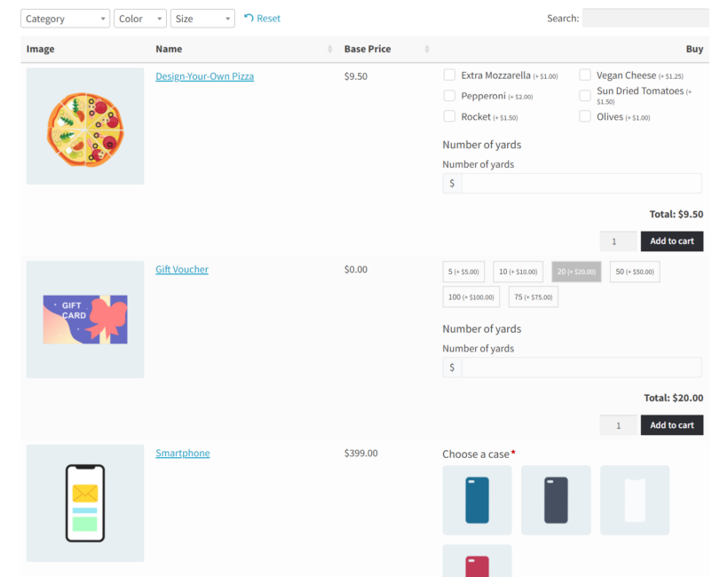Screen dimensions: 728x577
Task: Click the Reset filters icon
Action: point(263,18)
